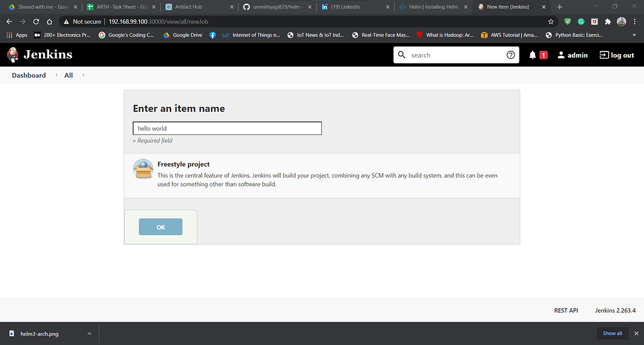644x345 pixels.
Task: Click the Jenkins search box
Action: tap(456, 55)
